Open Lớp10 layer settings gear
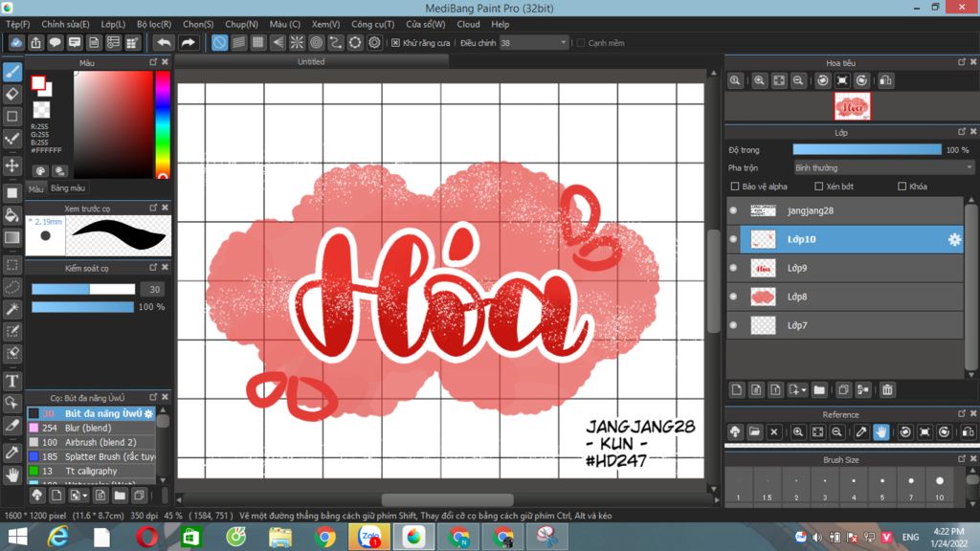Viewport: 980px width, 551px height. [x=954, y=239]
